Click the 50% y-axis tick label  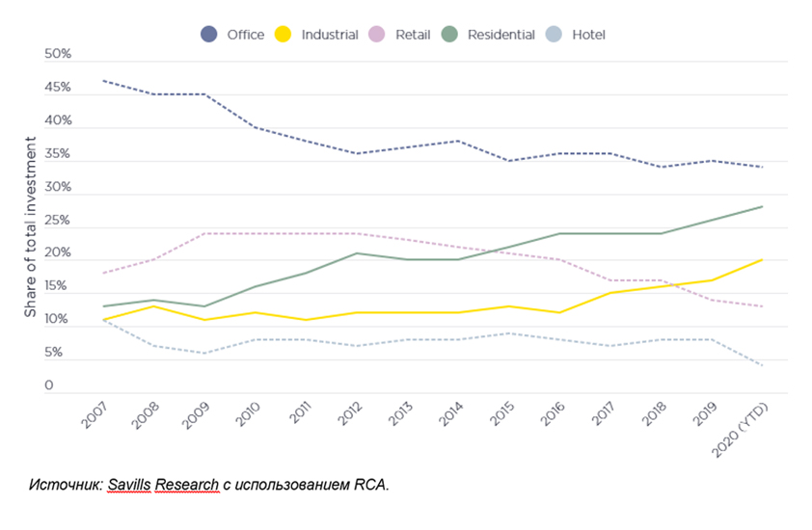[58, 55]
